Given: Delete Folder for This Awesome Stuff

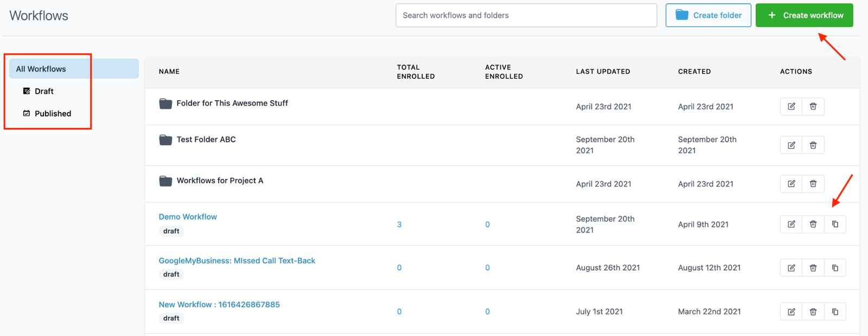Looking at the screenshot, I should tap(813, 106).
